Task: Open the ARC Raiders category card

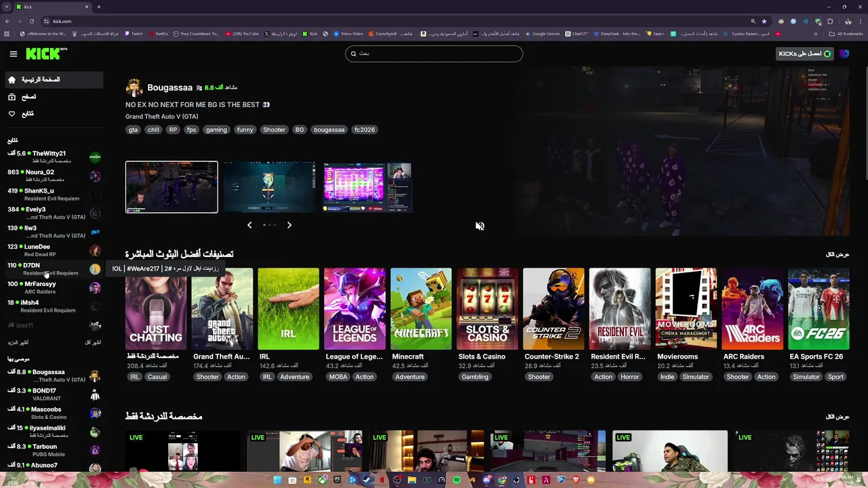Action: 752,309
